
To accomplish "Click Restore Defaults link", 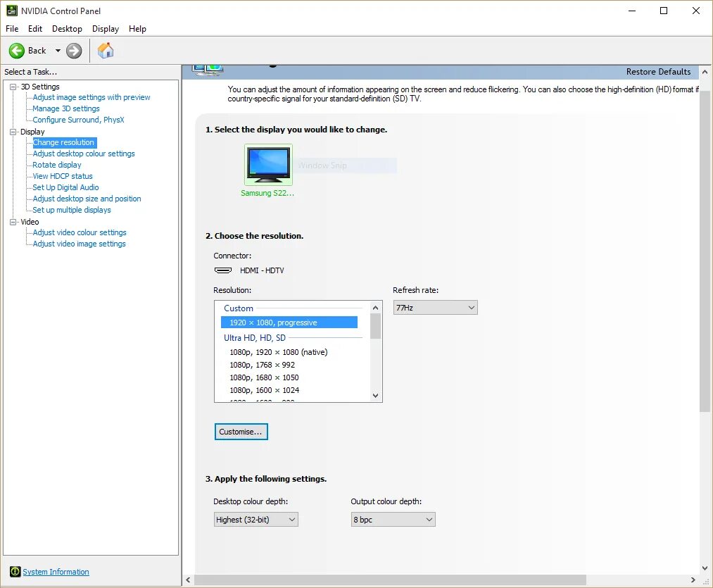I will coord(658,72).
